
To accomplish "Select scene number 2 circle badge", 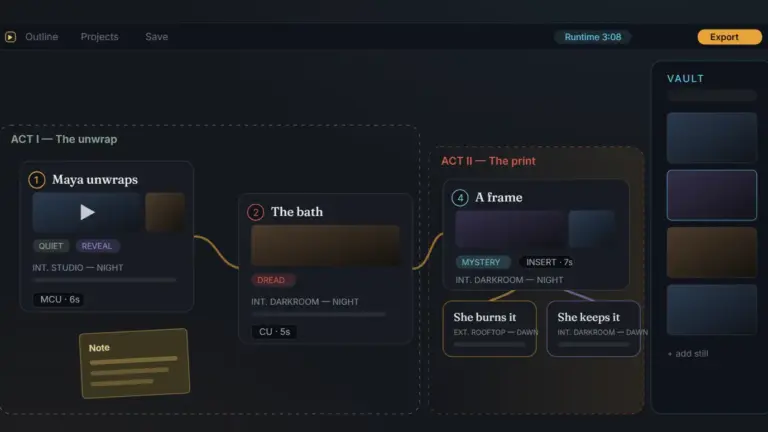I will click(255, 212).
